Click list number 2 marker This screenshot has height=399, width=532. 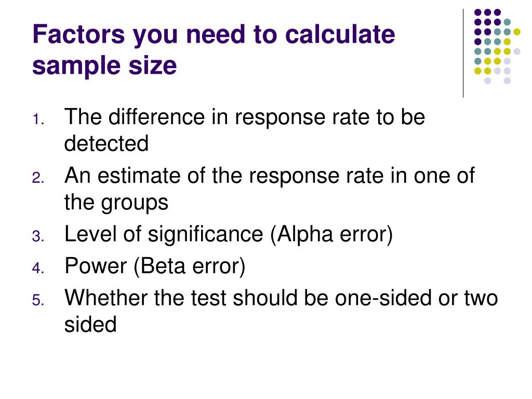pyautogui.click(x=38, y=178)
